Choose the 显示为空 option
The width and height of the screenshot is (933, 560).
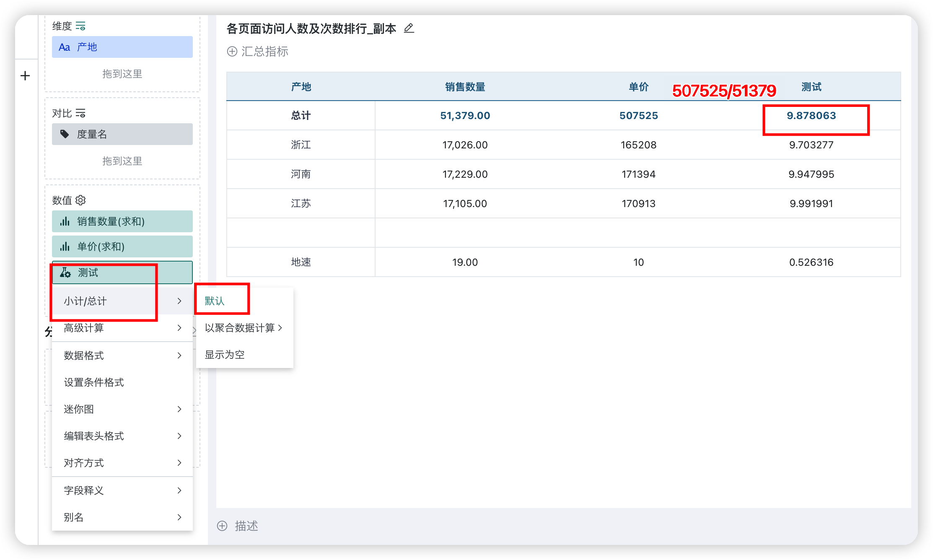pyautogui.click(x=224, y=354)
